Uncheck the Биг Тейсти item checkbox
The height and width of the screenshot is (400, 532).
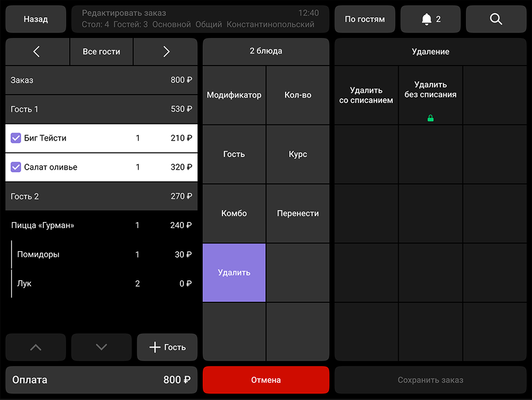[x=16, y=138]
